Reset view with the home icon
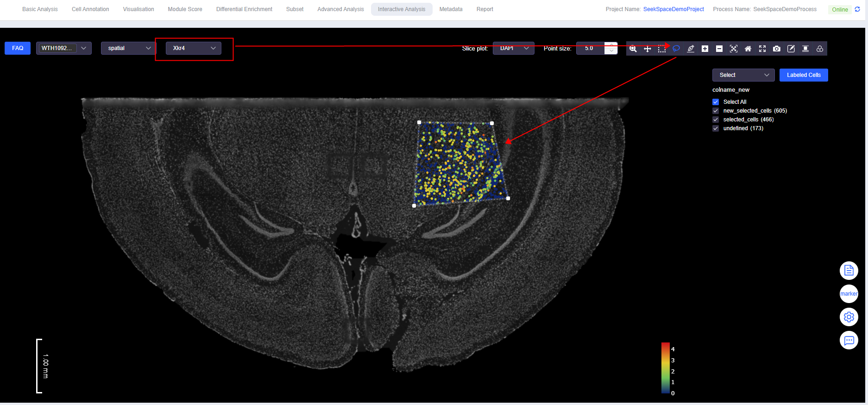The width and height of the screenshot is (868, 405). click(748, 49)
